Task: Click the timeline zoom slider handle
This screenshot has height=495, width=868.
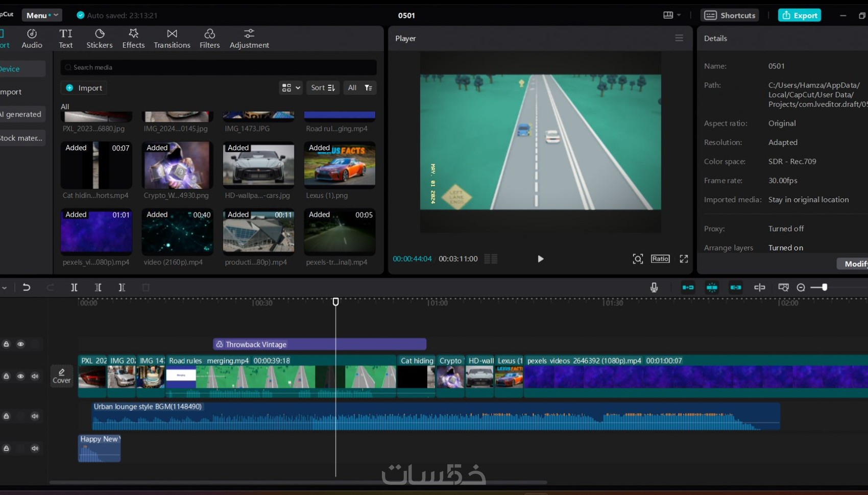Action: (x=824, y=287)
